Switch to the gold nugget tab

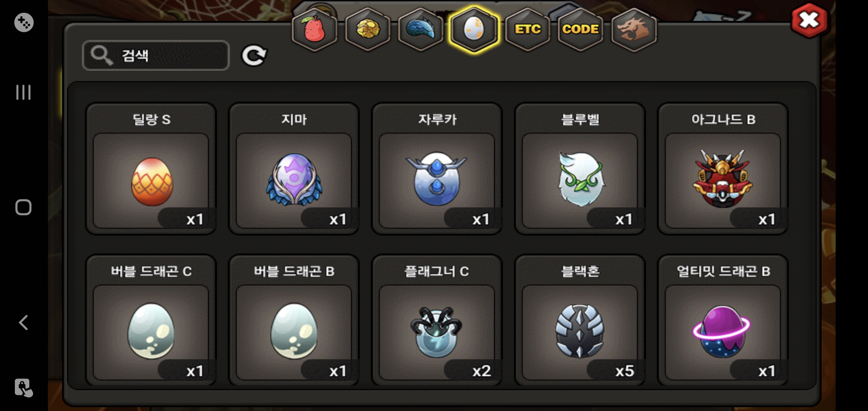coord(367,29)
